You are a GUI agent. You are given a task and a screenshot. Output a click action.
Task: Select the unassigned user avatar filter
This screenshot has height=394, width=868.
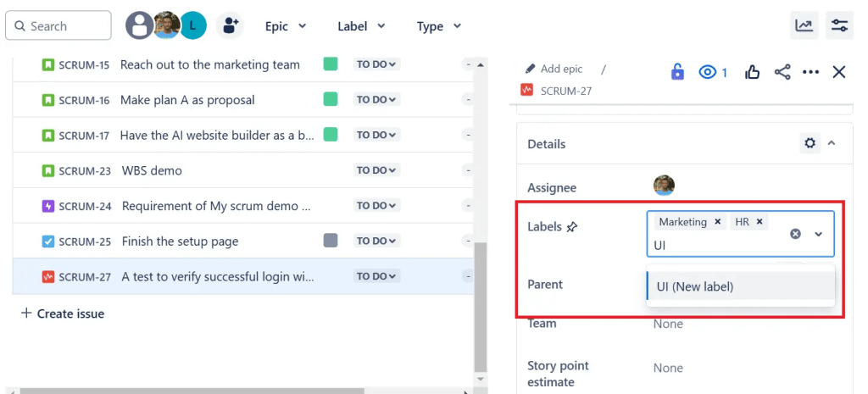[x=139, y=25]
